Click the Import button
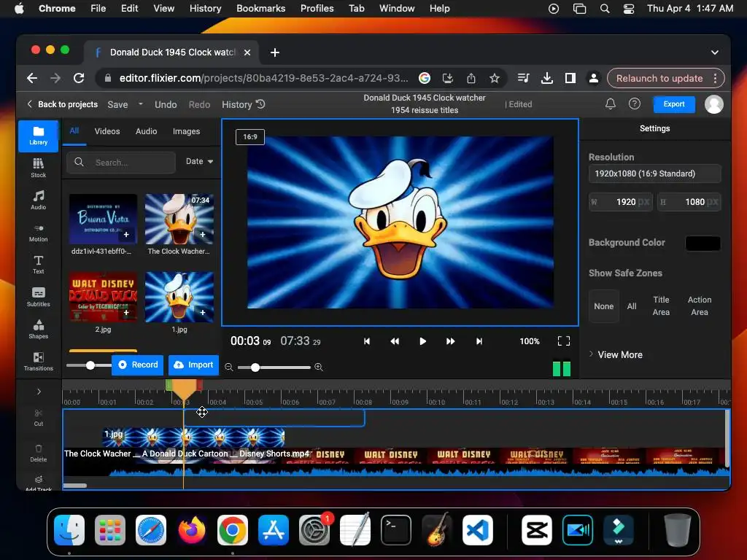The height and width of the screenshot is (560, 747). pos(193,365)
